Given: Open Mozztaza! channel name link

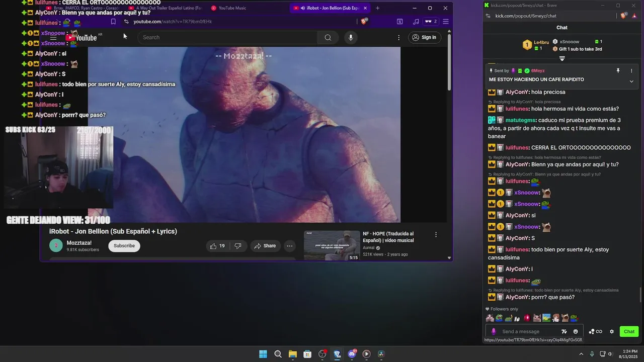Looking at the screenshot, I should point(78,243).
